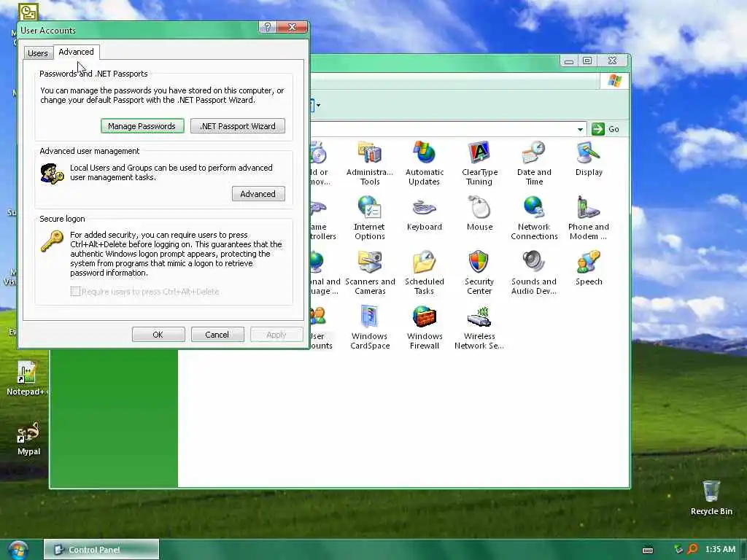Open Security Center icon

pyautogui.click(x=479, y=273)
